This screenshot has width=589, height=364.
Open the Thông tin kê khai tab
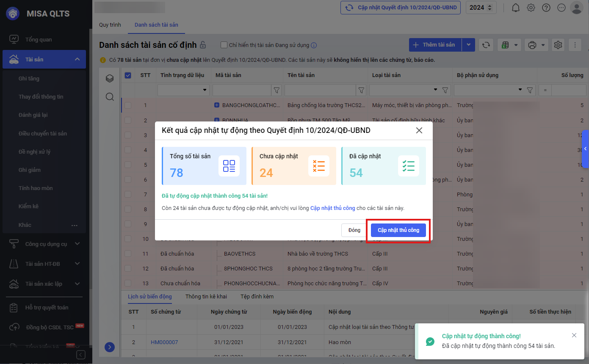click(206, 297)
